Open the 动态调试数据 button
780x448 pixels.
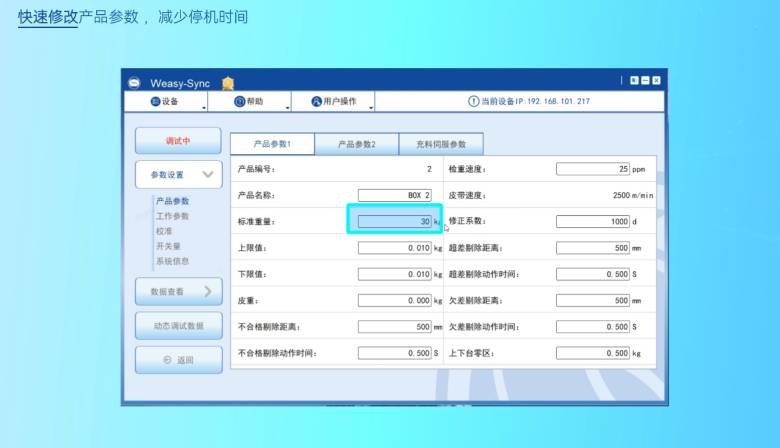tap(179, 326)
